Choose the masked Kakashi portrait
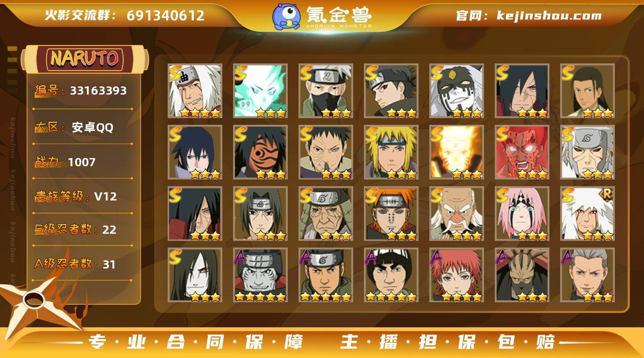The image size is (644, 358). coord(326,91)
